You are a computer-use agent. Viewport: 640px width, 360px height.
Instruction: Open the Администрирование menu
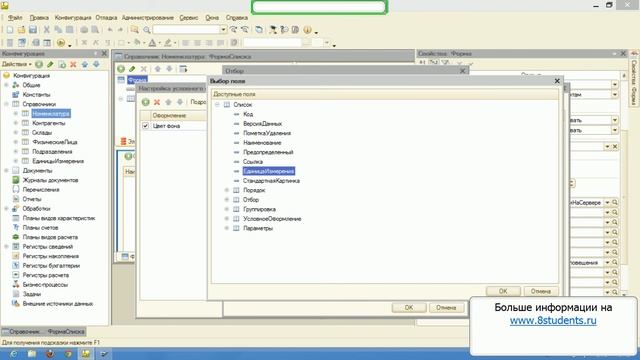pyautogui.click(x=148, y=18)
